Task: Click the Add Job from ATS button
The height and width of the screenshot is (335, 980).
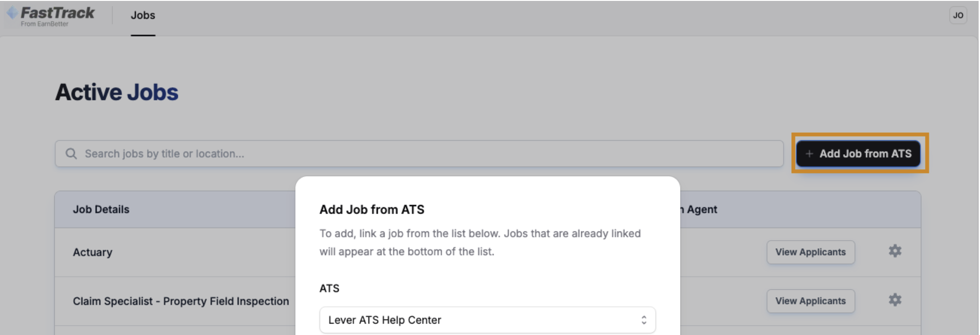Action: coord(858,154)
